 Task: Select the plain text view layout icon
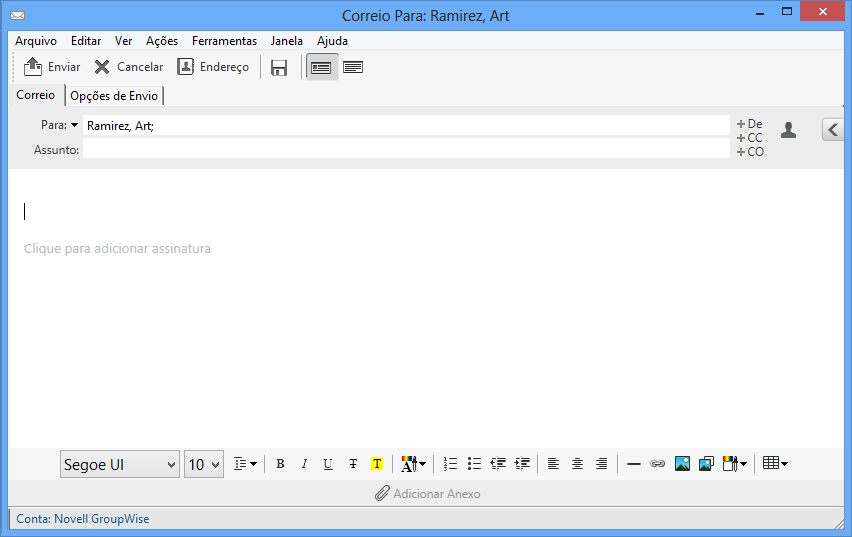click(x=353, y=67)
